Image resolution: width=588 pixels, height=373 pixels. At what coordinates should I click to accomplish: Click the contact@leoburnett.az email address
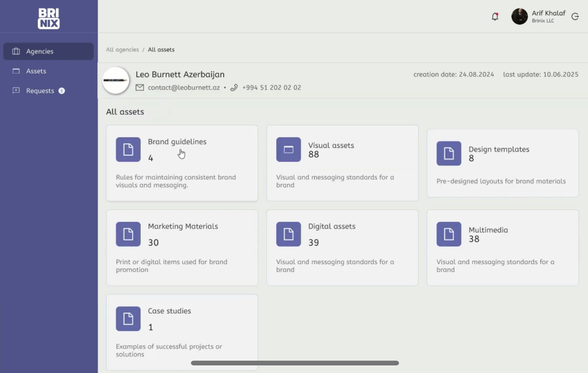click(x=184, y=88)
